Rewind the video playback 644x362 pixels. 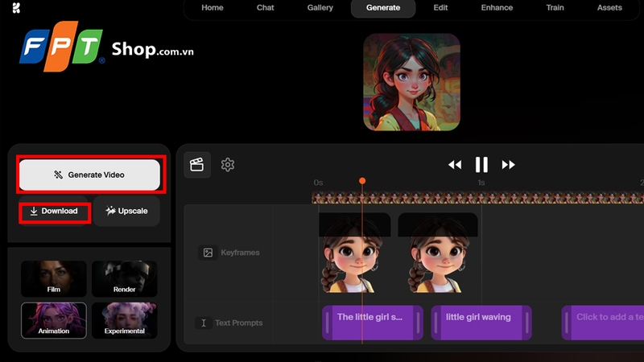(455, 165)
